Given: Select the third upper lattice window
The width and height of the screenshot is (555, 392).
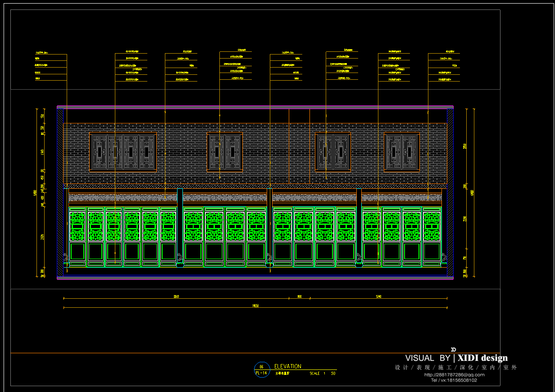Looking at the screenshot, I should [x=333, y=152].
